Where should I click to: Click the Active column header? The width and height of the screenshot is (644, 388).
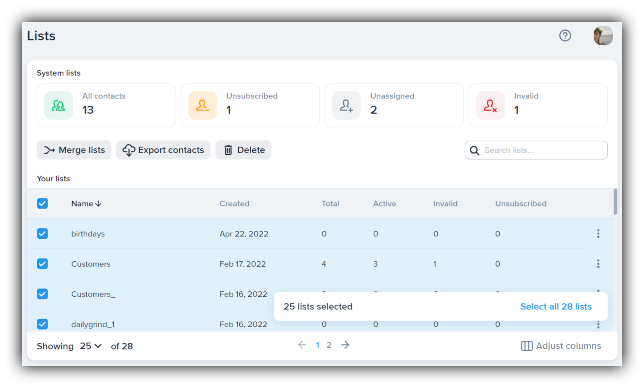point(384,203)
